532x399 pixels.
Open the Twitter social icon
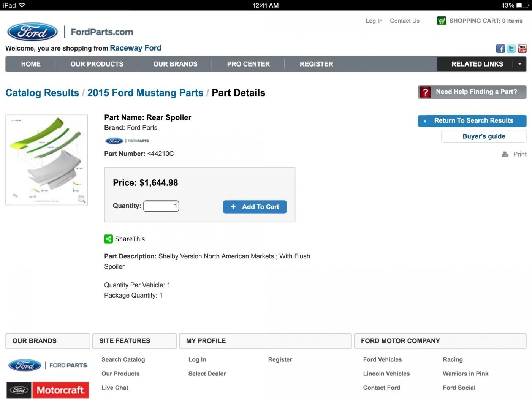point(511,49)
